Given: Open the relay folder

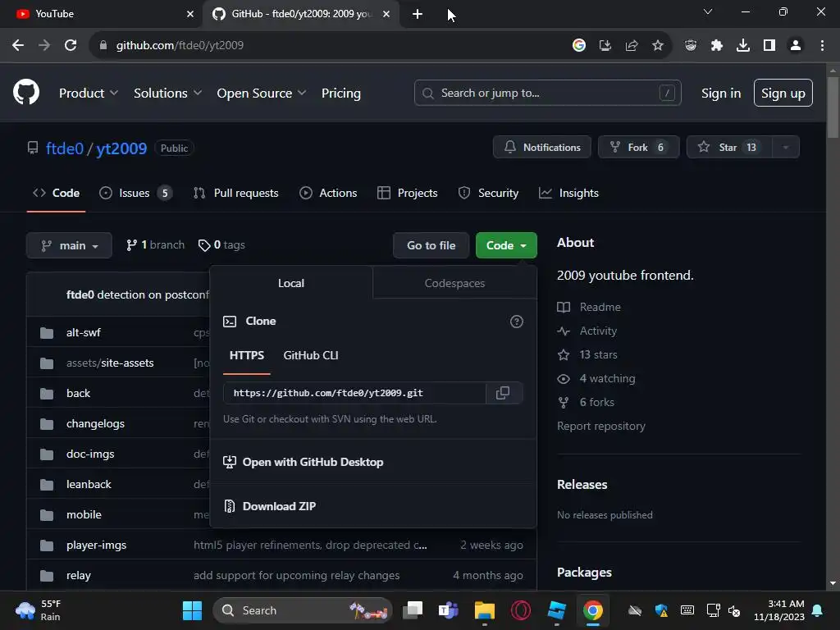Looking at the screenshot, I should [79, 575].
